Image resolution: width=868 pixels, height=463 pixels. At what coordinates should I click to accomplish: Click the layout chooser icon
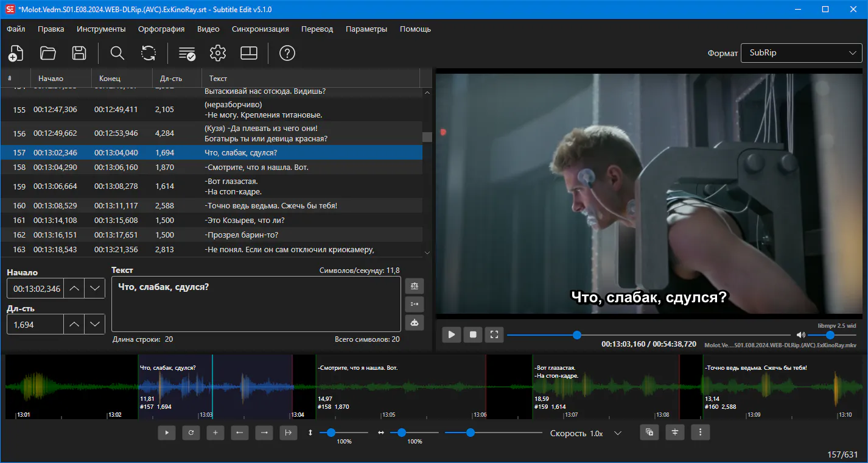[x=249, y=53]
